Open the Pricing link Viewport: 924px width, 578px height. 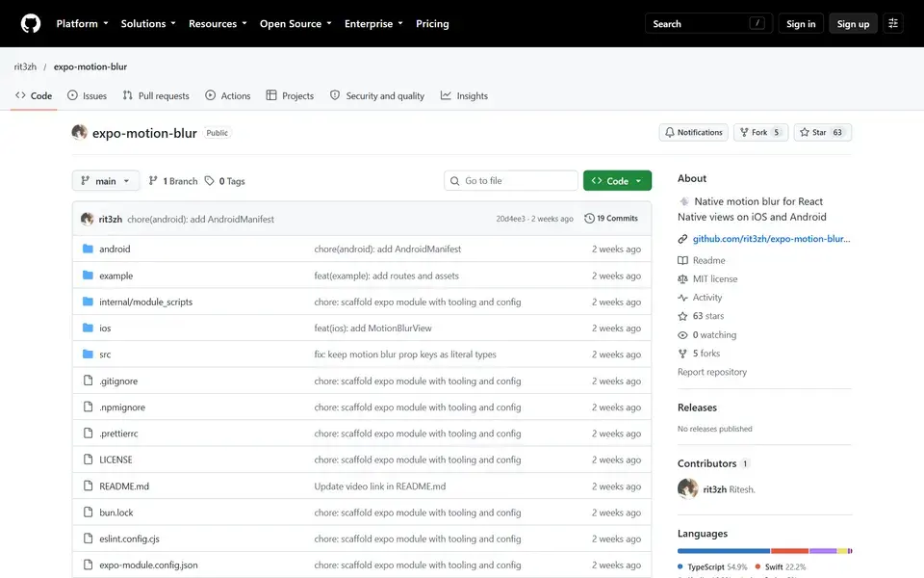click(432, 23)
